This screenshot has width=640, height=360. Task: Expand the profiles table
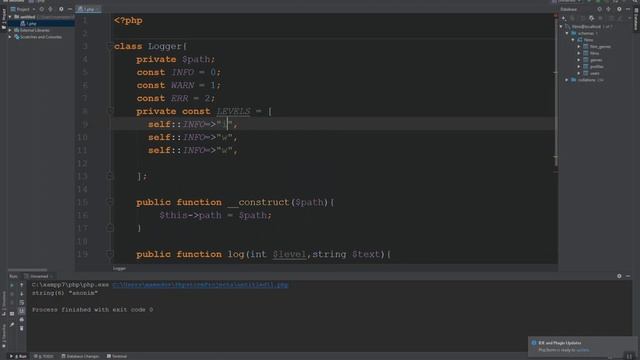pos(579,67)
